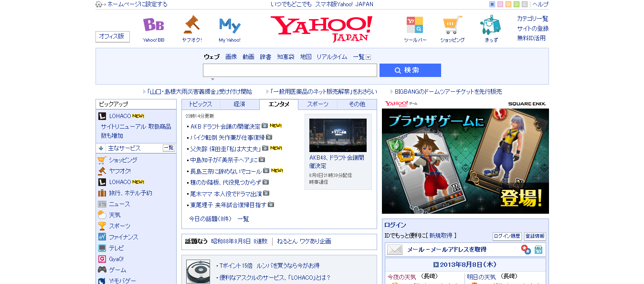Viewport: 644px width, 284px height.
Task: Open the AKB48 draft meeting news thumbnail
Action: [x=338, y=135]
